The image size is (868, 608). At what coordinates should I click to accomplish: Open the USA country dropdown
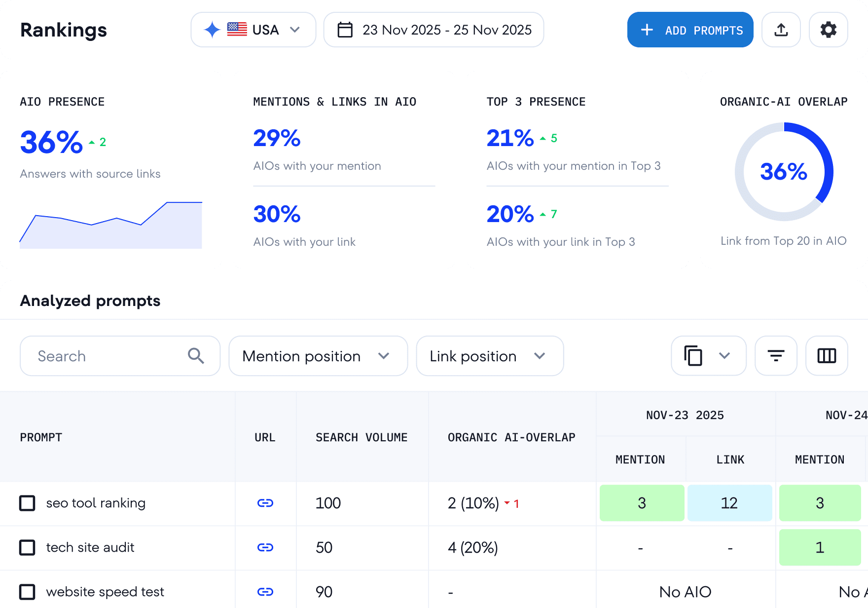point(294,30)
